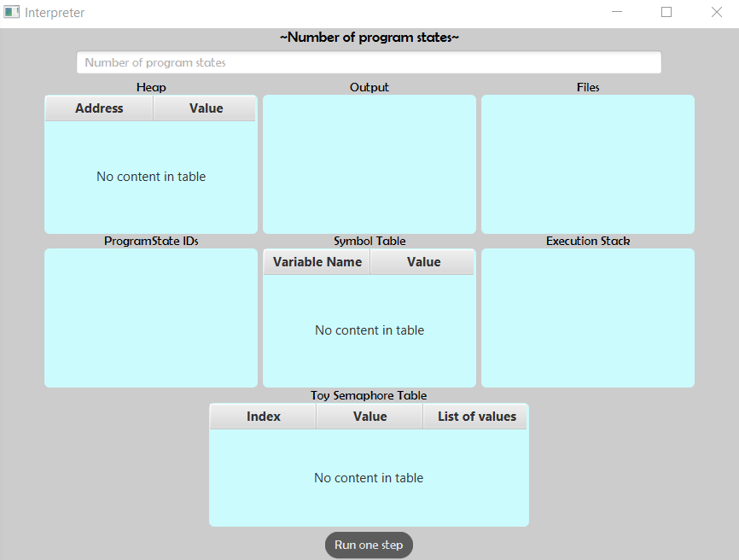Click the Heap panel title label
The height and width of the screenshot is (560, 739).
tap(150, 86)
